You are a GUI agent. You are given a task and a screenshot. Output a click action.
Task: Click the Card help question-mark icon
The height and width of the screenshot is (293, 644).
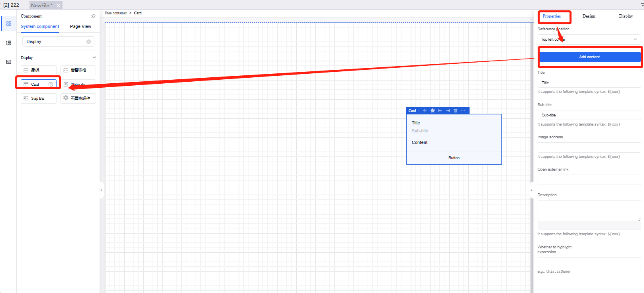click(51, 84)
